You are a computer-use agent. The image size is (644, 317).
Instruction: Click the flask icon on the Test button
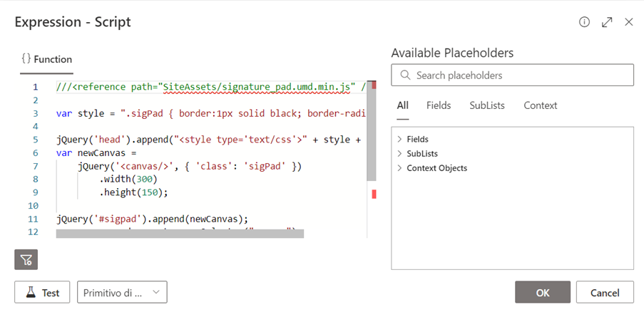point(31,292)
